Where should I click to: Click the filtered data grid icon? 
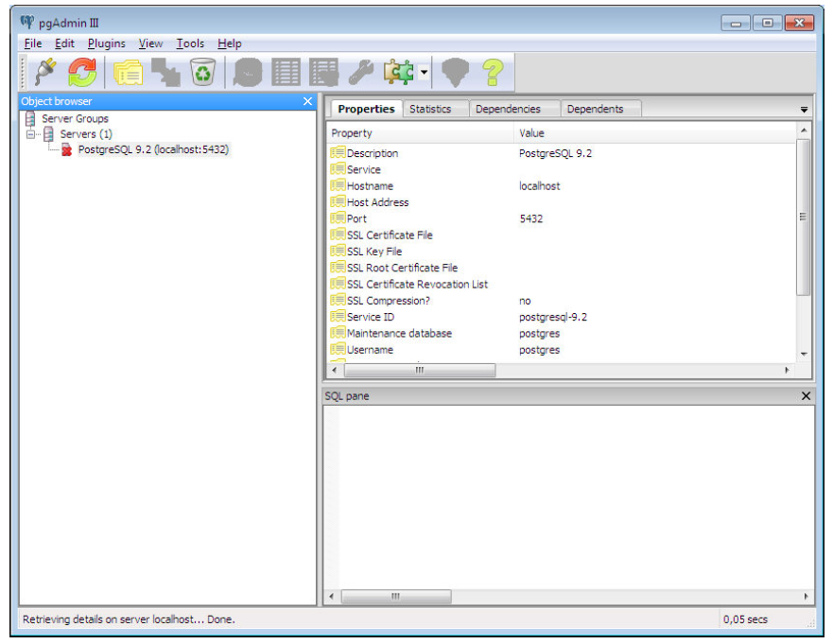pos(323,72)
